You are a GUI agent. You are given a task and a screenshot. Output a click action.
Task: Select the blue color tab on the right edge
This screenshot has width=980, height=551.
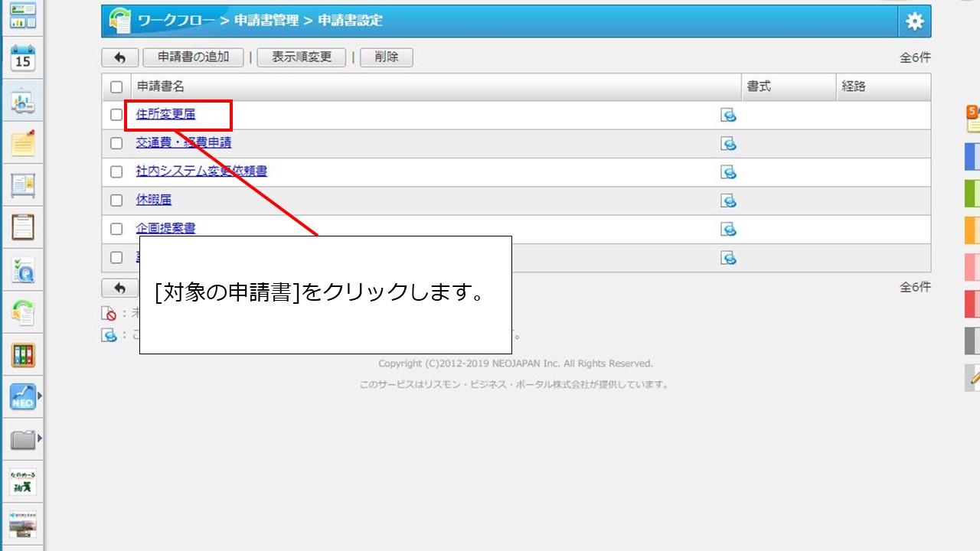pyautogui.click(x=972, y=156)
